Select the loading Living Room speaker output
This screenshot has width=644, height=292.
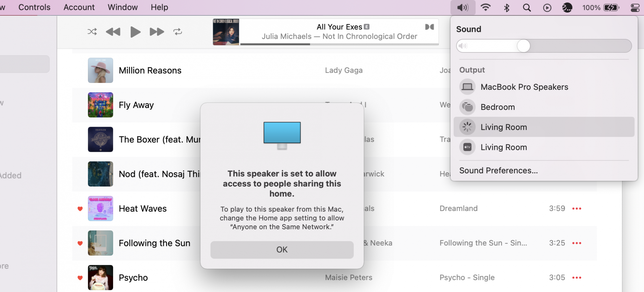tap(544, 127)
